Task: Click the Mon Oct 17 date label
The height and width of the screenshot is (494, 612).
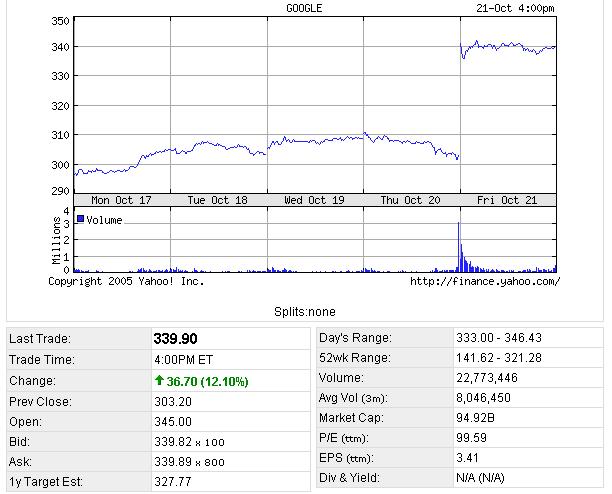Action: tap(121, 200)
